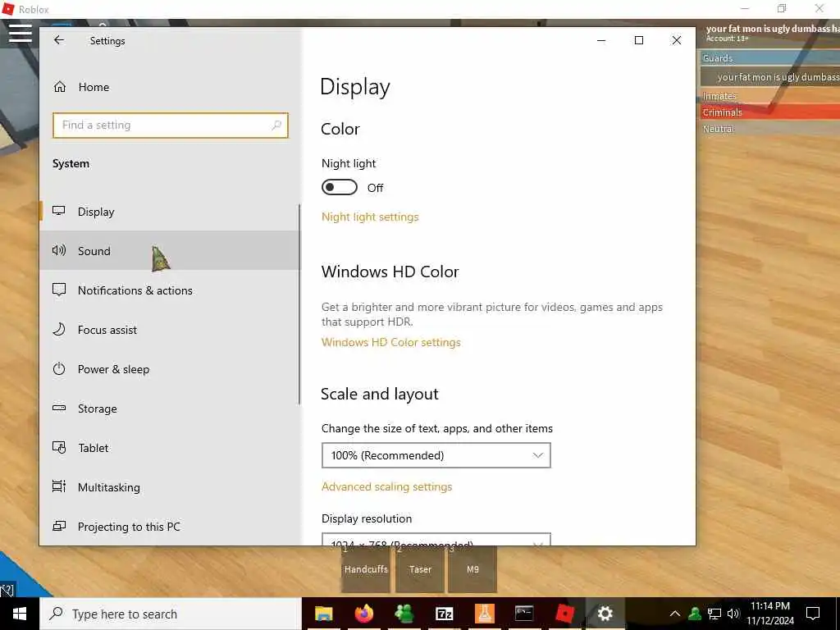Open File Explorer from the taskbar
Viewport: 840px width, 630px height.
tap(323, 614)
